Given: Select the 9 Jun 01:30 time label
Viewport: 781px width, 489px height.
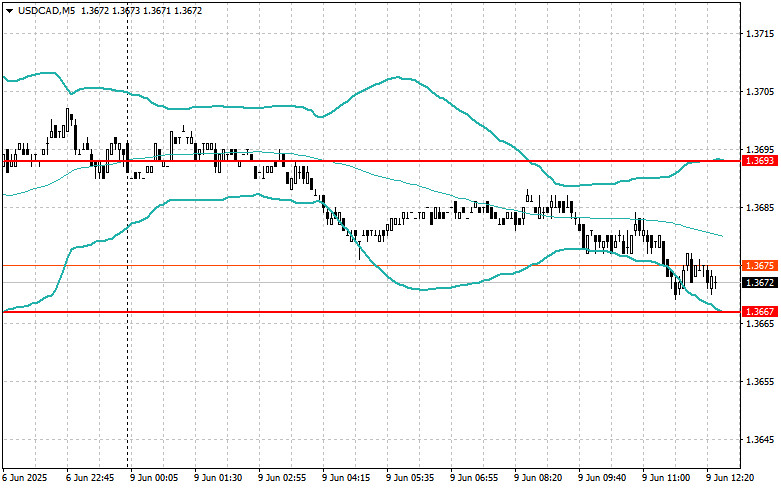Looking at the screenshot, I should pos(218,478).
